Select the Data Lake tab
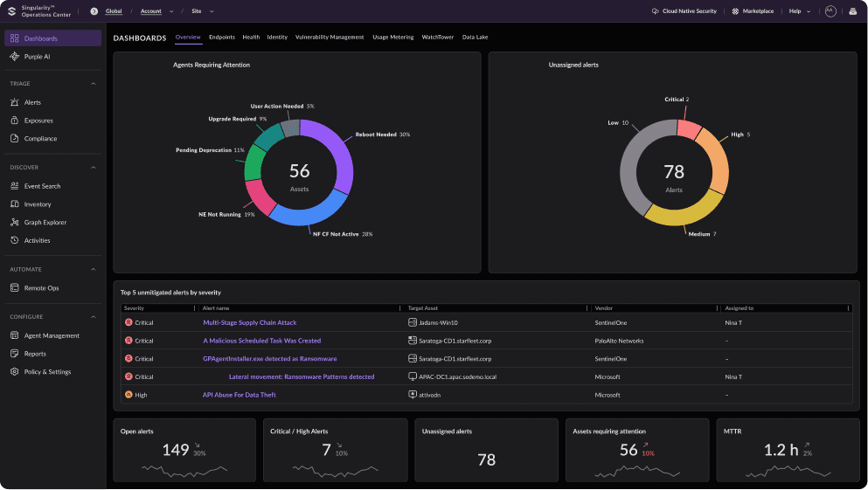868x490 pixels. (x=476, y=38)
